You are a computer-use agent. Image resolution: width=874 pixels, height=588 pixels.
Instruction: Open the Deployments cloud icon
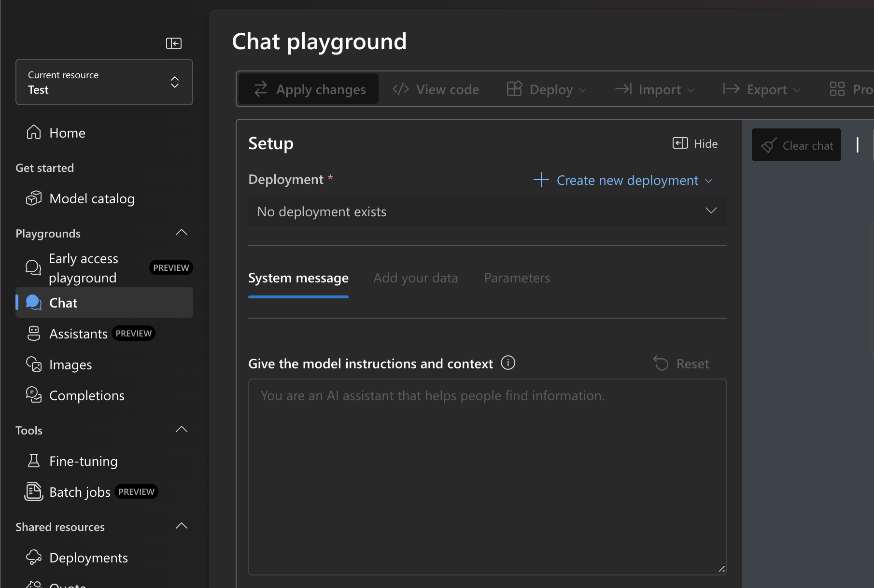pos(34,557)
